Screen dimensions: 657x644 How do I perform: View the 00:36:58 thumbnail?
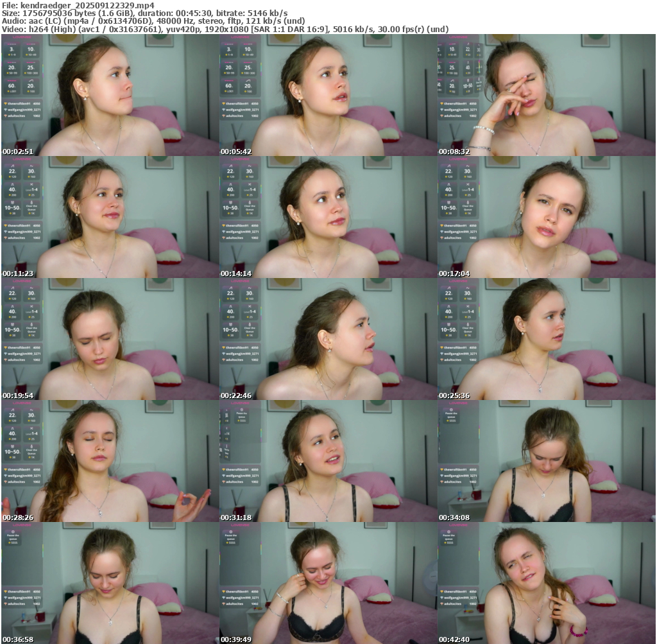(x=110, y=583)
